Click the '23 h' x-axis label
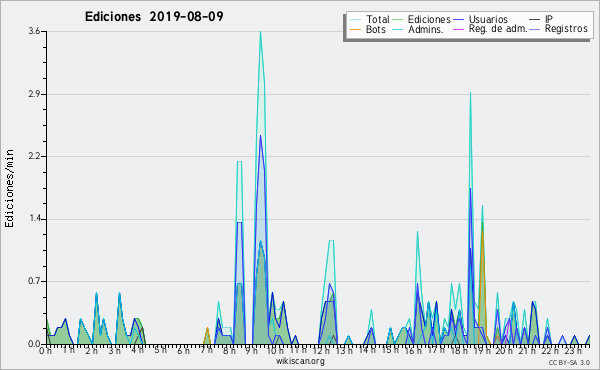Screen dimensions: 600x370 point(574,350)
